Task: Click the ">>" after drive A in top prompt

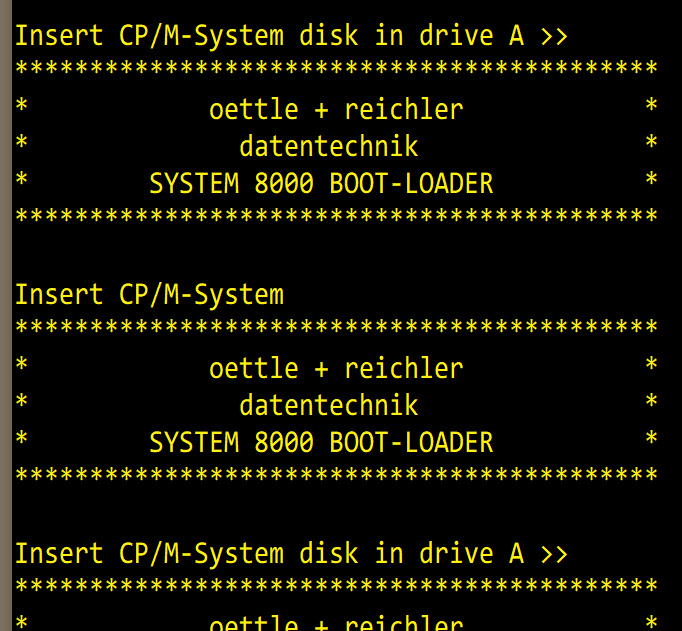Action: pyautogui.click(x=553, y=37)
